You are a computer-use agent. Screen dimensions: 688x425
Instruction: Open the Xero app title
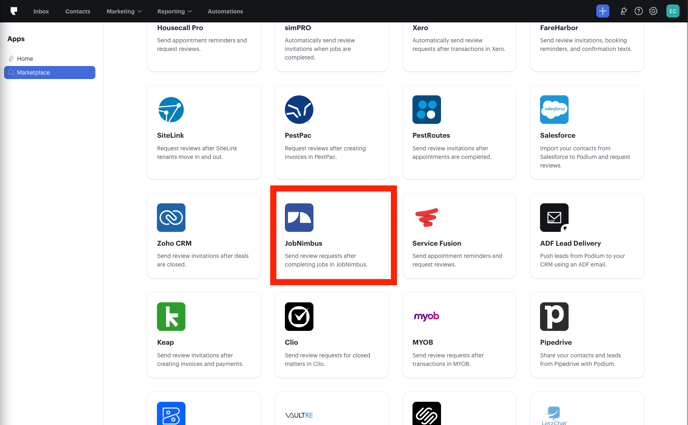click(420, 28)
